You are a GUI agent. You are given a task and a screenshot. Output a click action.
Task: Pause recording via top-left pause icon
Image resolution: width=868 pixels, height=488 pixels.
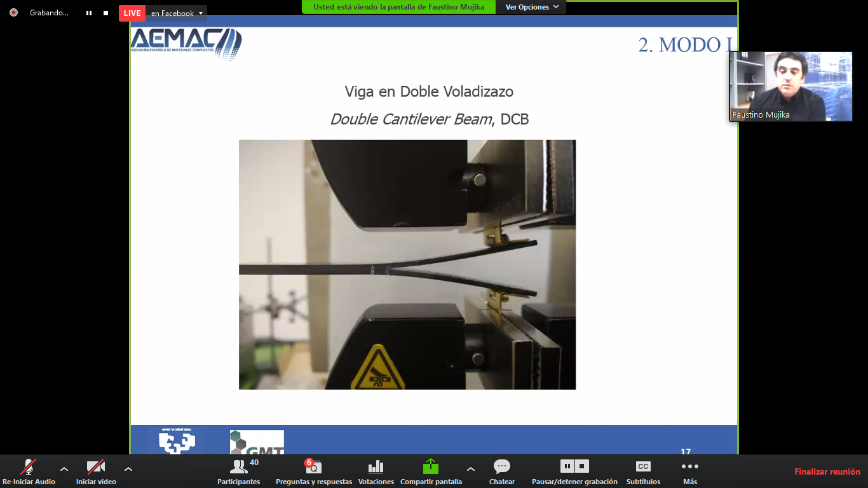point(89,13)
